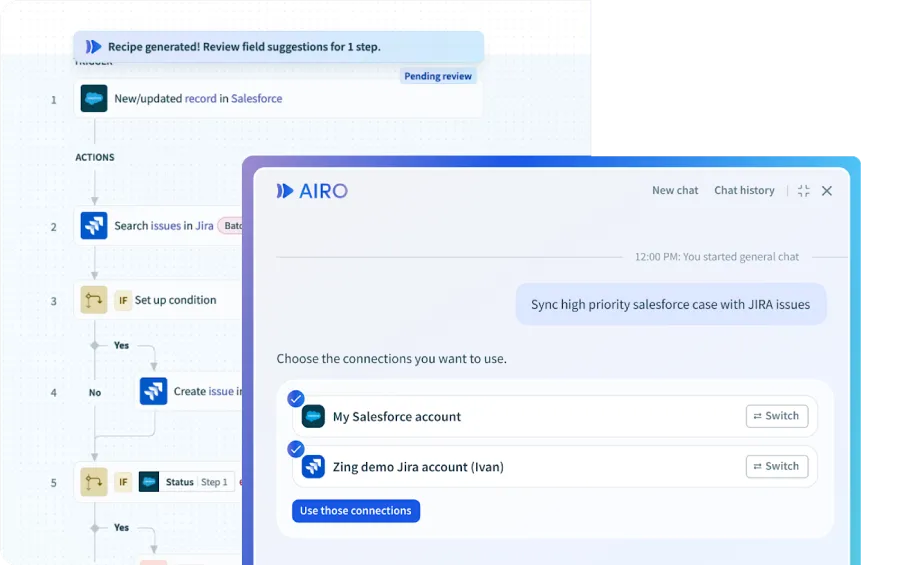Uncheck the Zing demo Jira account connection
900x565 pixels.
296,449
